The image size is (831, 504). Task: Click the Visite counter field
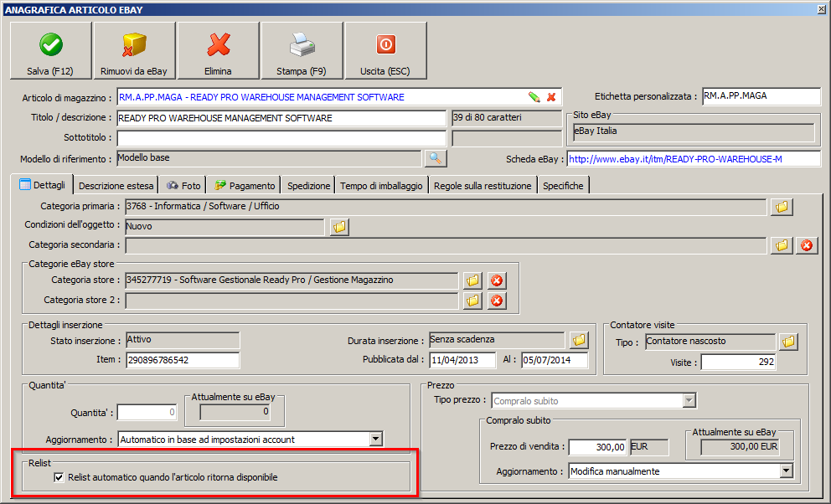tap(738, 363)
